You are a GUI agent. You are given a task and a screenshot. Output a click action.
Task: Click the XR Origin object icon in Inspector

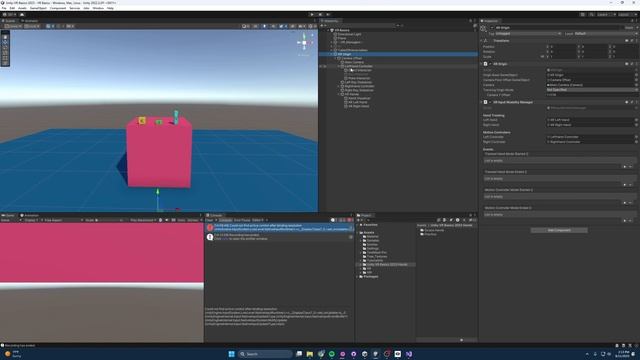pos(484,29)
